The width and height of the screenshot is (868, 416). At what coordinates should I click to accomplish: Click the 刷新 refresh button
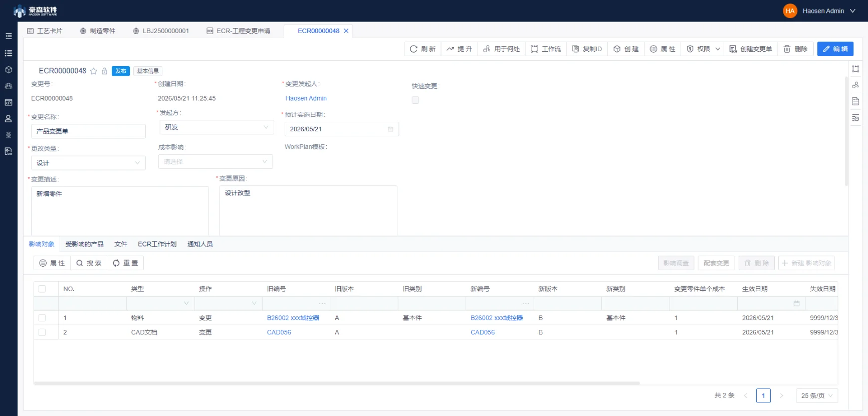click(422, 49)
